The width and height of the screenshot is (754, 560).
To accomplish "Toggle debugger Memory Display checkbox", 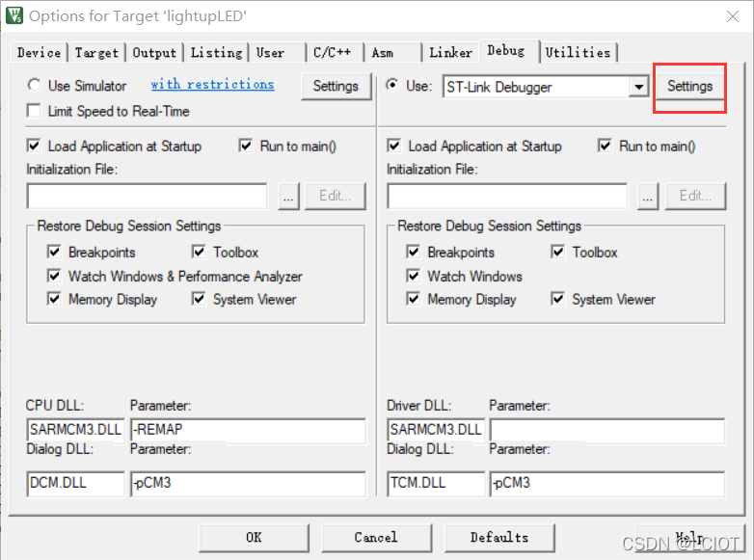I will click(x=413, y=299).
